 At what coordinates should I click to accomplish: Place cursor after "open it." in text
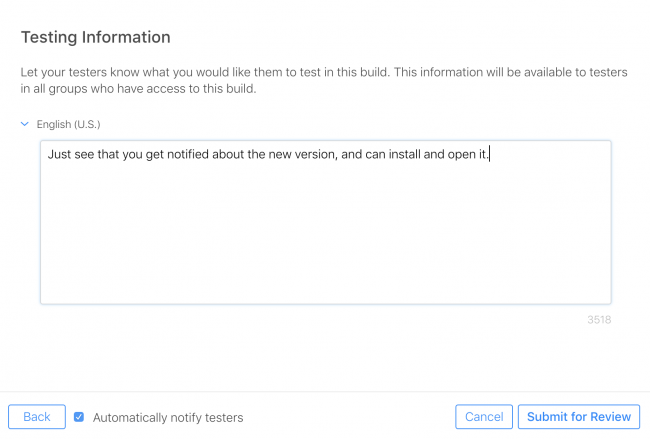coord(490,155)
